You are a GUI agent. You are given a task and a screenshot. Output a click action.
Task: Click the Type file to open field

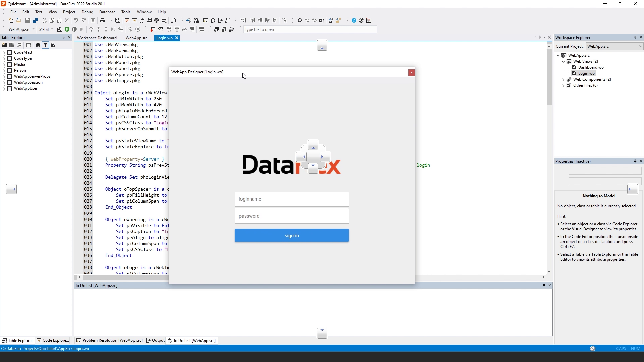(310, 29)
